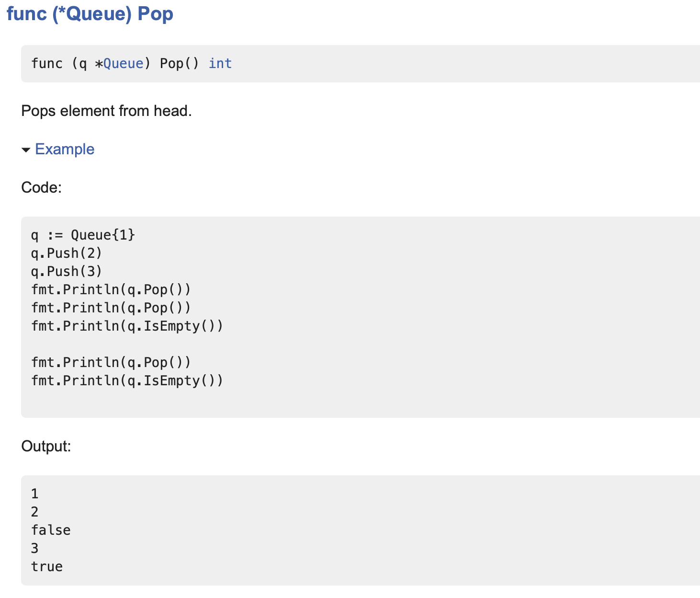
Task: Click the last fmt.Println(q.IsEmpty()) code line
Action: point(127,381)
